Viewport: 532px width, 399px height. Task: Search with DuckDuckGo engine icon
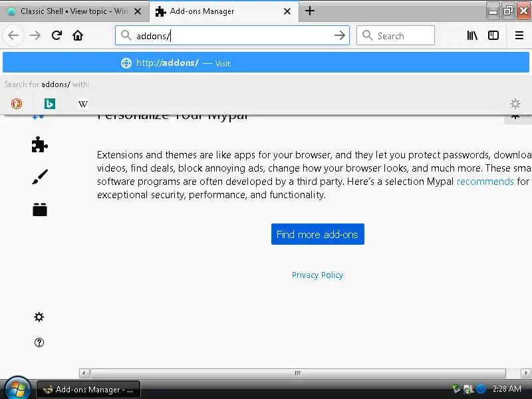(17, 104)
